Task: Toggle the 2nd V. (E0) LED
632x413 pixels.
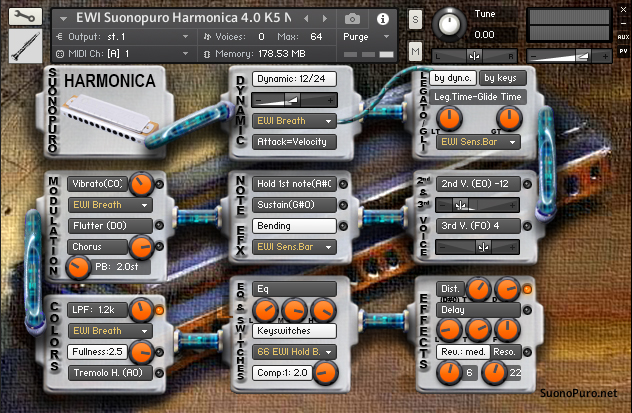Action: [x=527, y=184]
